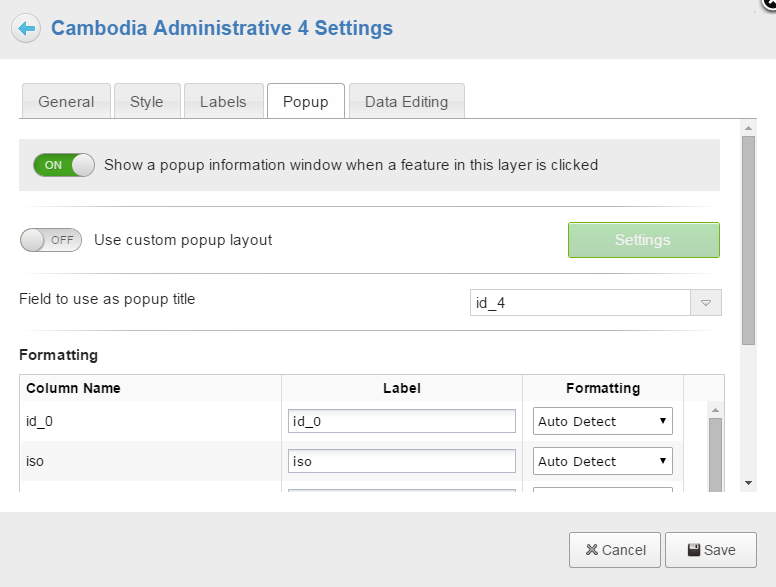Click the green Settings button
This screenshot has height=587, width=776.
643,240
